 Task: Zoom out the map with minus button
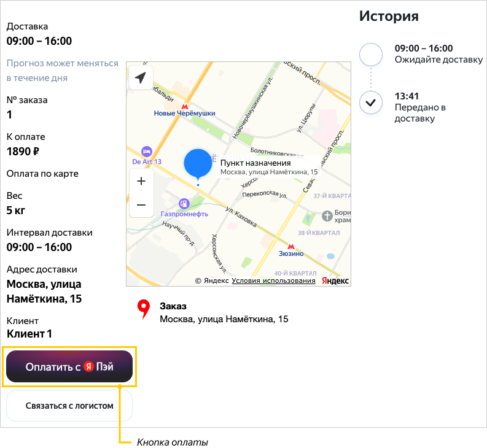141,205
